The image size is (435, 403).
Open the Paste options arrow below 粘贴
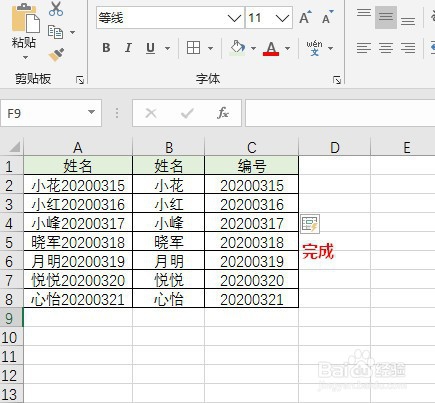point(25,58)
